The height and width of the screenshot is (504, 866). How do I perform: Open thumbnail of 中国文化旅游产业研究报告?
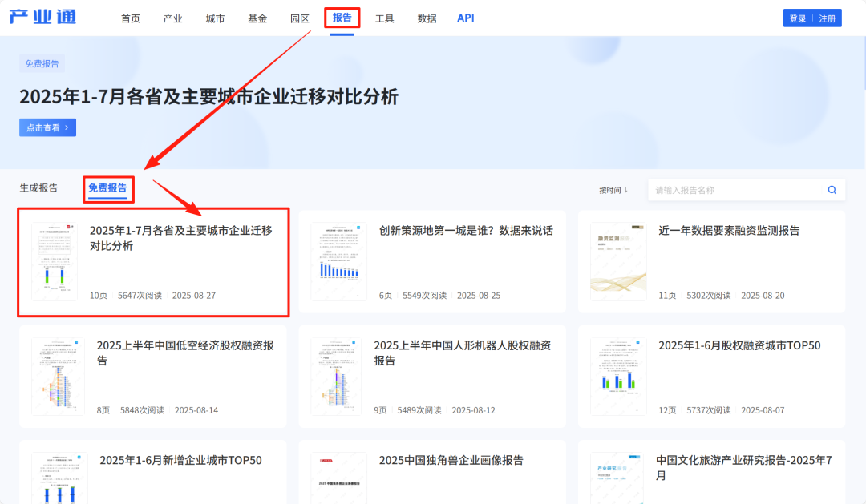617,478
